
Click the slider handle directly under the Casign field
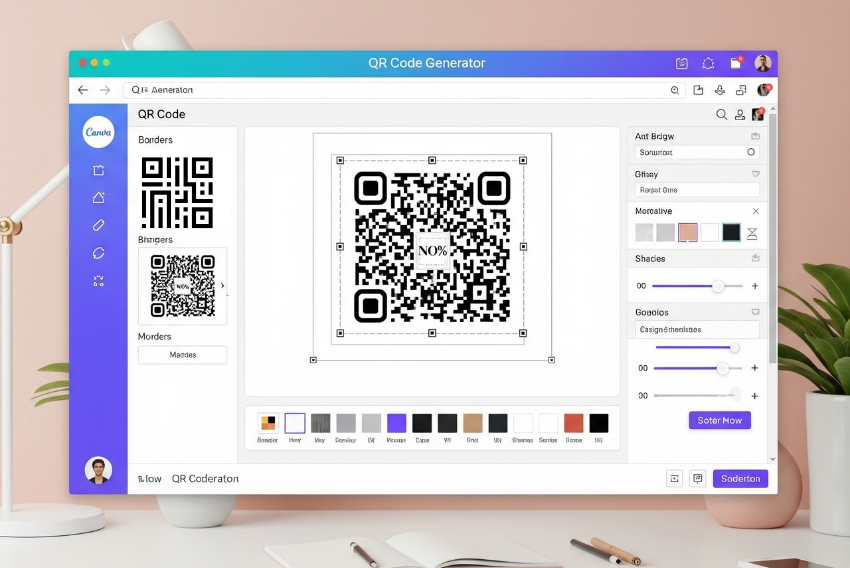(735, 347)
